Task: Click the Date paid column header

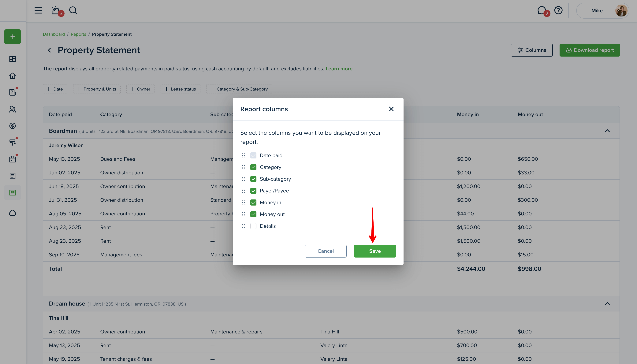Action: pyautogui.click(x=60, y=114)
